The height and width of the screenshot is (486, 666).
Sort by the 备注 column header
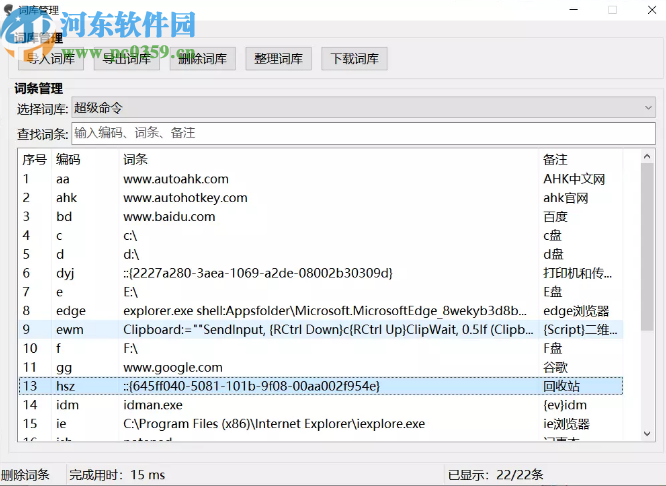click(581, 159)
